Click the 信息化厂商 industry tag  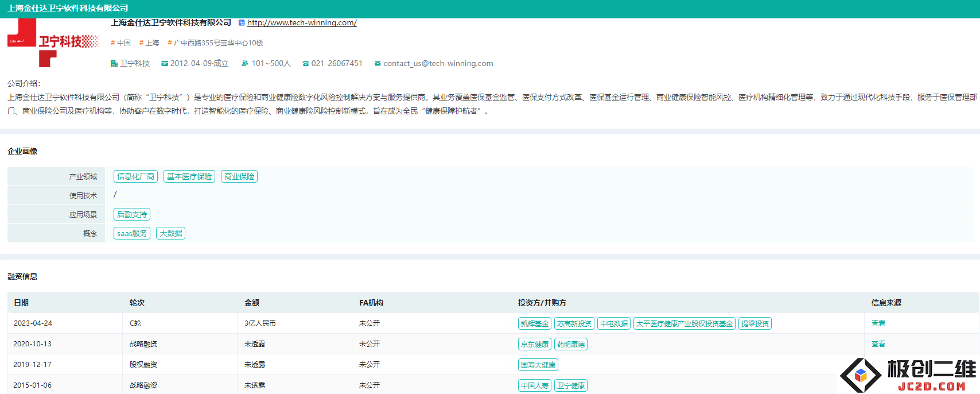(x=136, y=176)
